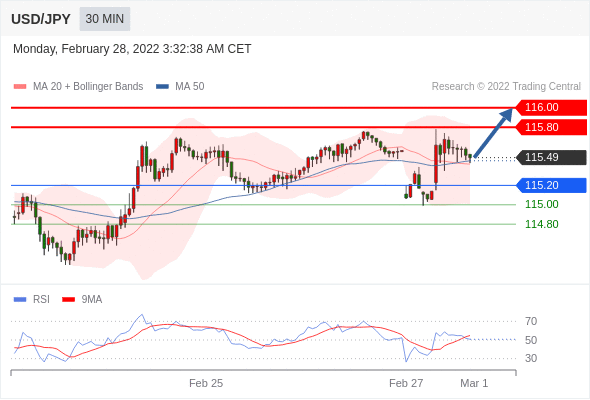Click the blue upward forecast arrow
590x400 pixels.
click(493, 133)
